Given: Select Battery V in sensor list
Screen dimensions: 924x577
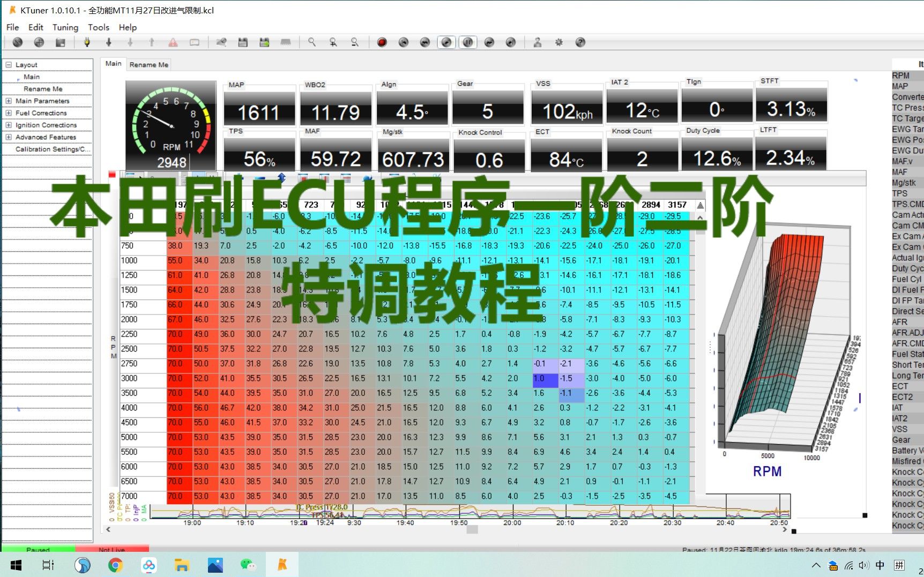Looking at the screenshot, I should (907, 451).
